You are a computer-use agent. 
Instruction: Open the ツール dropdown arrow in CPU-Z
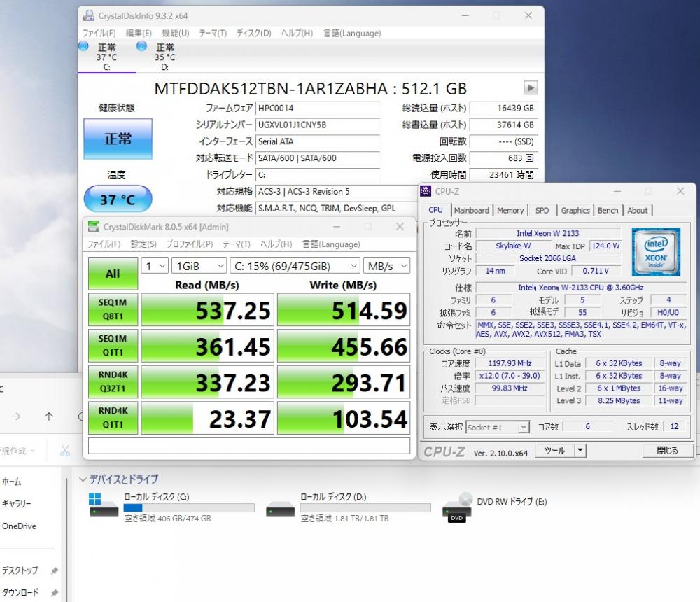pos(580,450)
